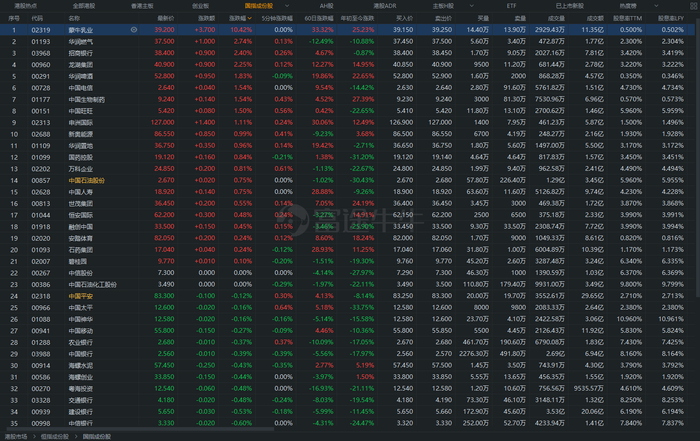Viewport: 700px width, 441px height.
Task: Switch to the 全部港股 tab
Action: pyautogui.click(x=84, y=6)
